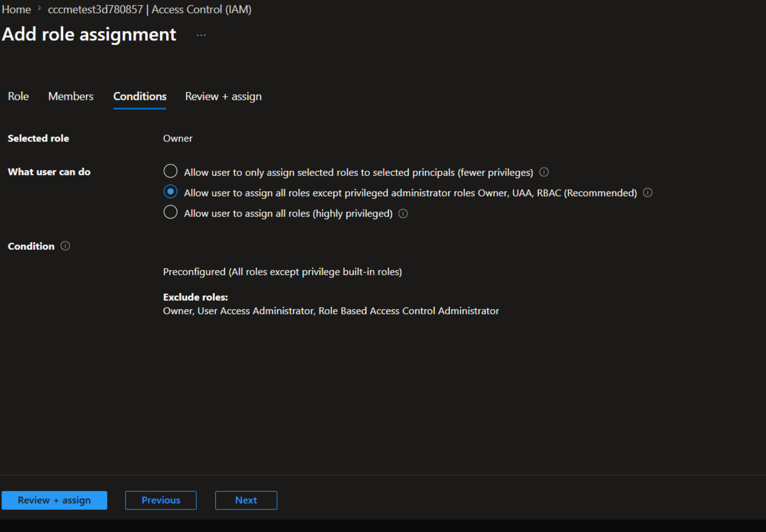Click the Selected role label
The image size is (766, 532).
tap(38, 138)
